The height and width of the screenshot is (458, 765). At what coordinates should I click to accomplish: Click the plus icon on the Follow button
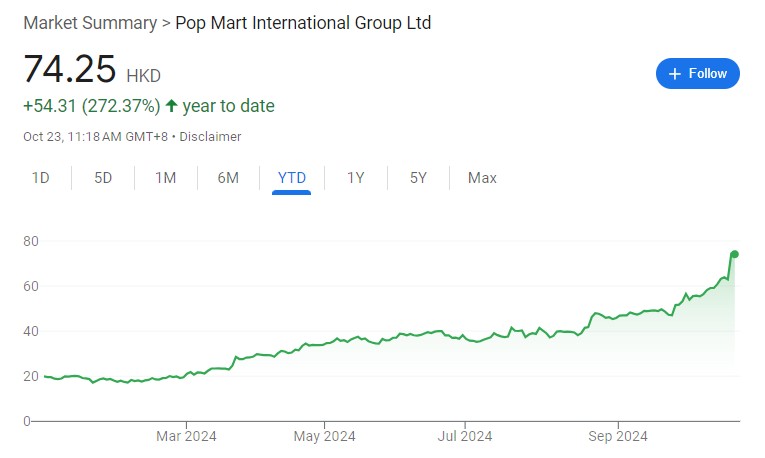[674, 74]
